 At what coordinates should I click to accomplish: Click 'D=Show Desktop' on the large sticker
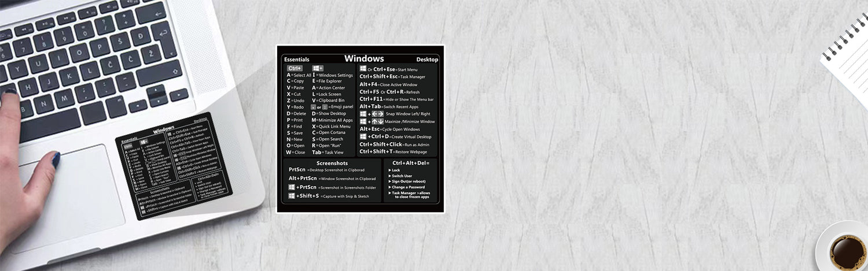pyautogui.click(x=329, y=113)
